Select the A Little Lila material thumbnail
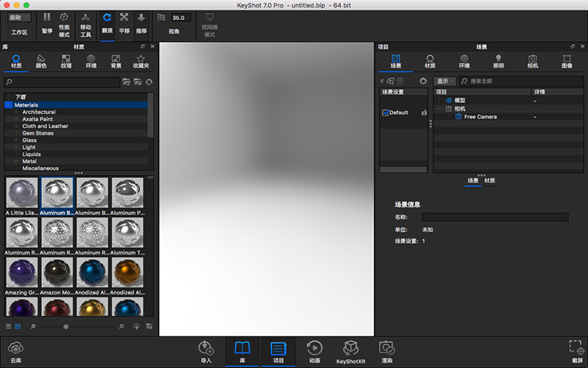Screen dimensions: 588x368 click(22, 193)
